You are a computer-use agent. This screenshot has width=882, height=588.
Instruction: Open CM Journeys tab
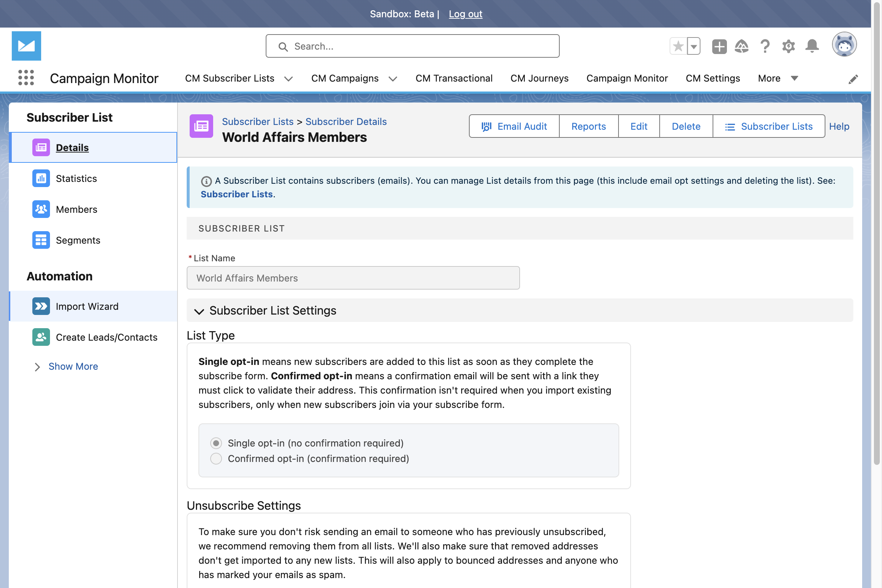click(x=539, y=78)
